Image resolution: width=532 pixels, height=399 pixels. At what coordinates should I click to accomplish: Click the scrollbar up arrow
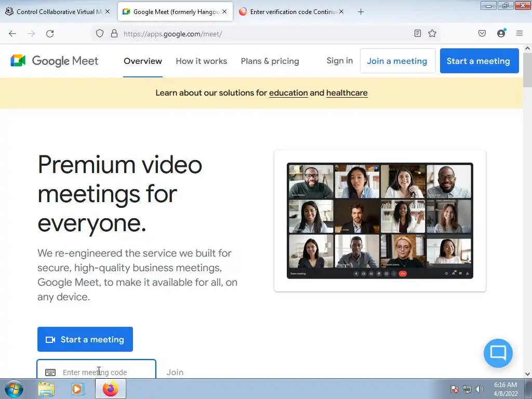coord(528,48)
